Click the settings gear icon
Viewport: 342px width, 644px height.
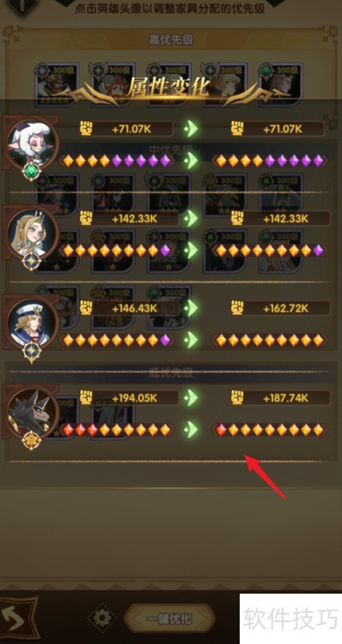[x=102, y=618]
